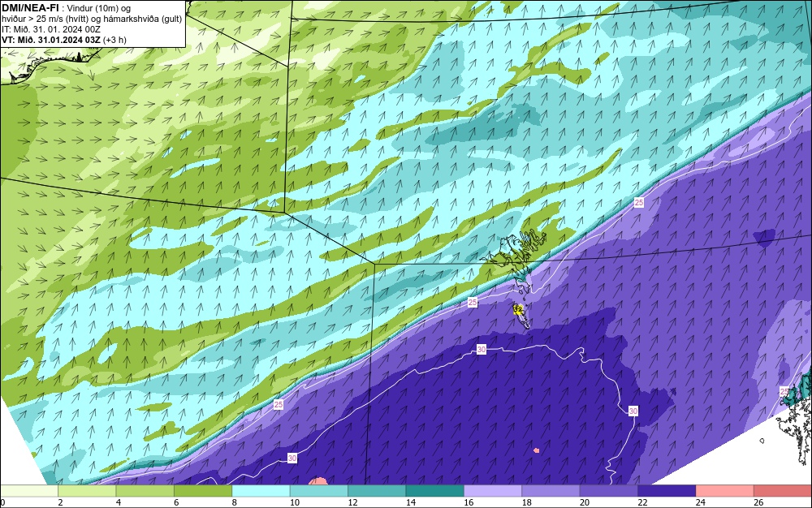Viewport: 812px width, 508px height.
Task: Select the 12–14 m/s teal legend swatch
Action: pyautogui.click(x=377, y=491)
